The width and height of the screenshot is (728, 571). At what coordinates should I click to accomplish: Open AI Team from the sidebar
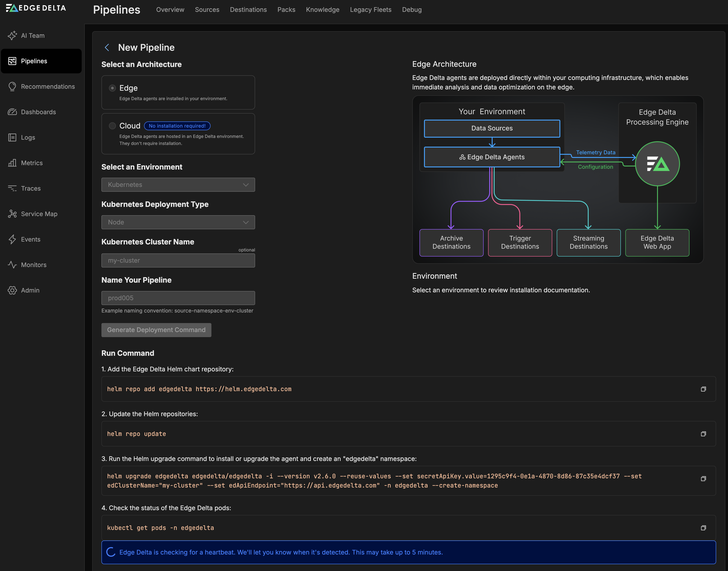pos(32,35)
